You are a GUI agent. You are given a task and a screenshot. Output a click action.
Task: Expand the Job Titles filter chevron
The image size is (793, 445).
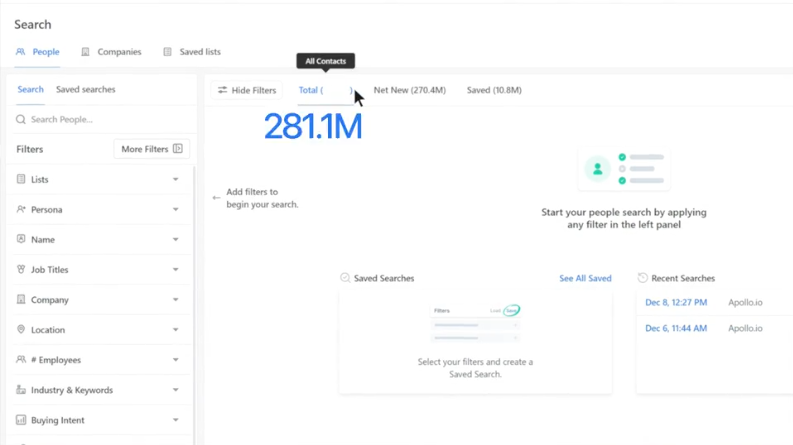coord(175,270)
